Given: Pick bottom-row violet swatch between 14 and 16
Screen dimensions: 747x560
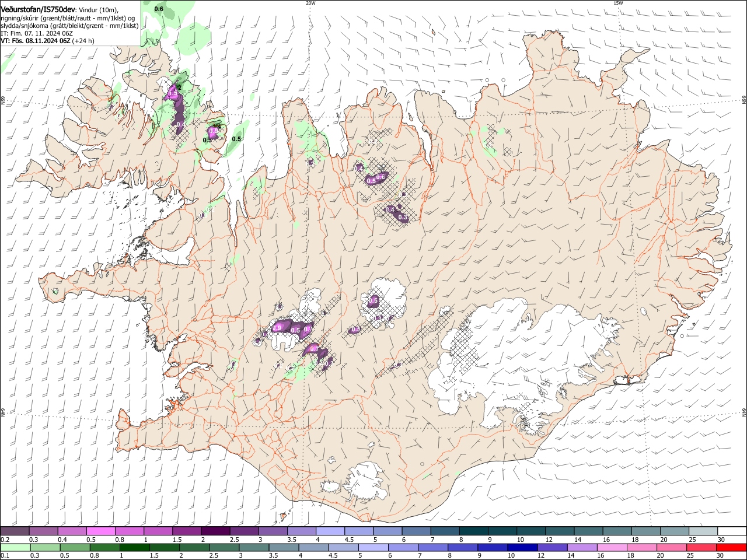Looking at the screenshot, I should [x=581, y=547].
